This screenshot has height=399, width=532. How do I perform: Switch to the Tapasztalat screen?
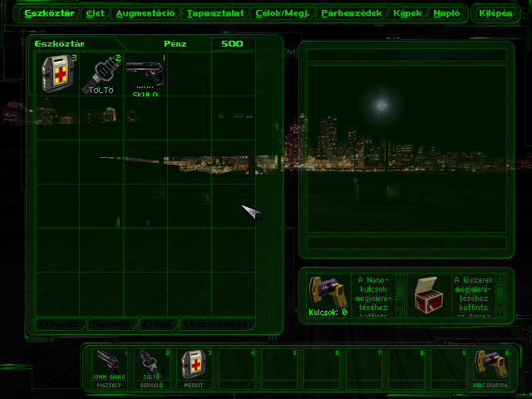(x=214, y=13)
